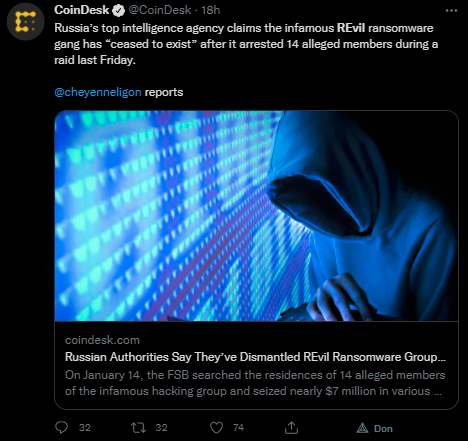Click the coindesk.com domain label
The height and width of the screenshot is (441, 468).
102,340
